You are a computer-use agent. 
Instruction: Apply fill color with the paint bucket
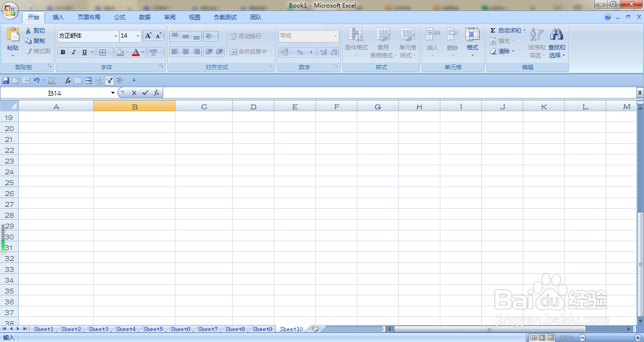[120, 52]
